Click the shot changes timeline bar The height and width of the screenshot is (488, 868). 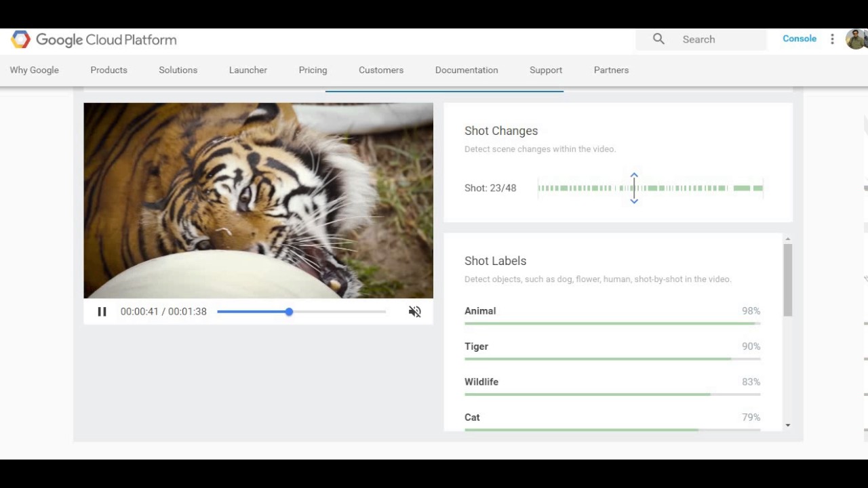pyautogui.click(x=678, y=188)
